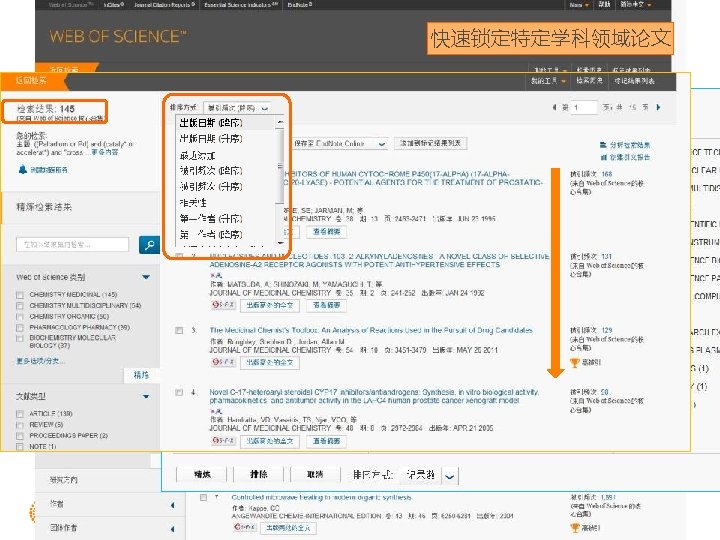Viewport: 720px width, 540px height.
Task: Click 查看摘要 button for MATSUDA record
Action: 326,305
